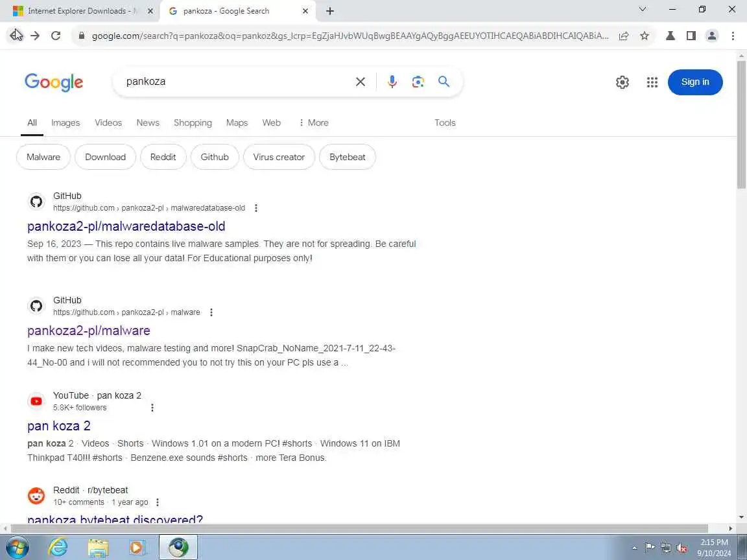
Task: Open the side panel icon
Action: click(691, 36)
